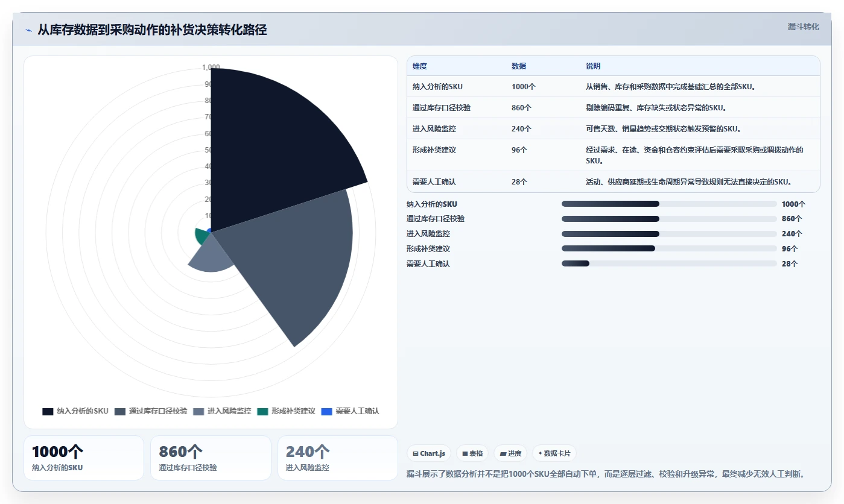Image resolution: width=844 pixels, height=504 pixels.
Task: Click the 说明 table column header
Action: (x=593, y=66)
